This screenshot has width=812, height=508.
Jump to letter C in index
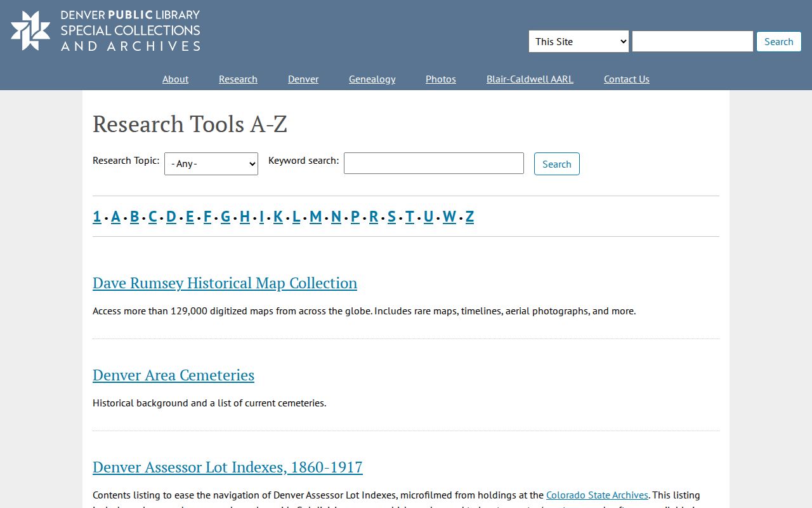[x=152, y=217]
